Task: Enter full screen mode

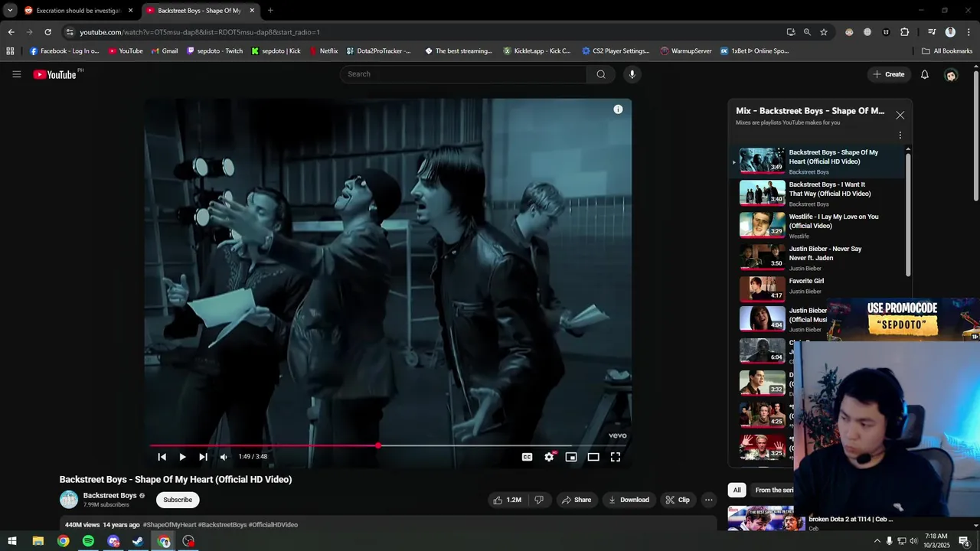Action: point(616,457)
